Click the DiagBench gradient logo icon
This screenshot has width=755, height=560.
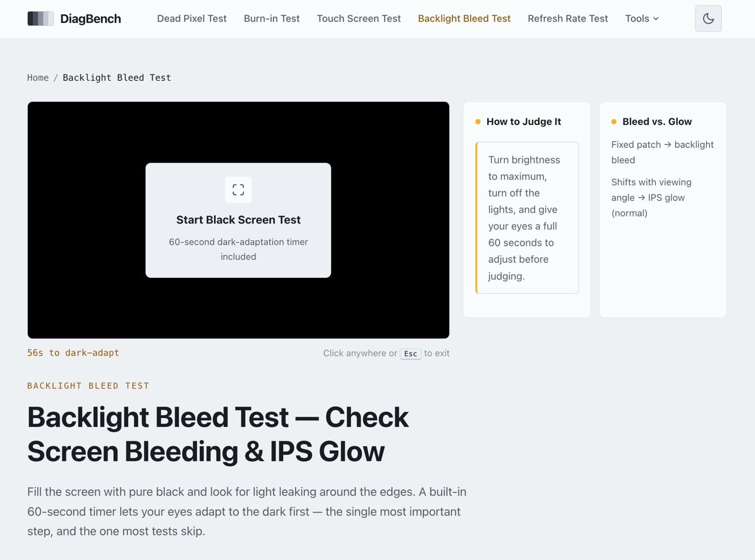pyautogui.click(x=41, y=19)
